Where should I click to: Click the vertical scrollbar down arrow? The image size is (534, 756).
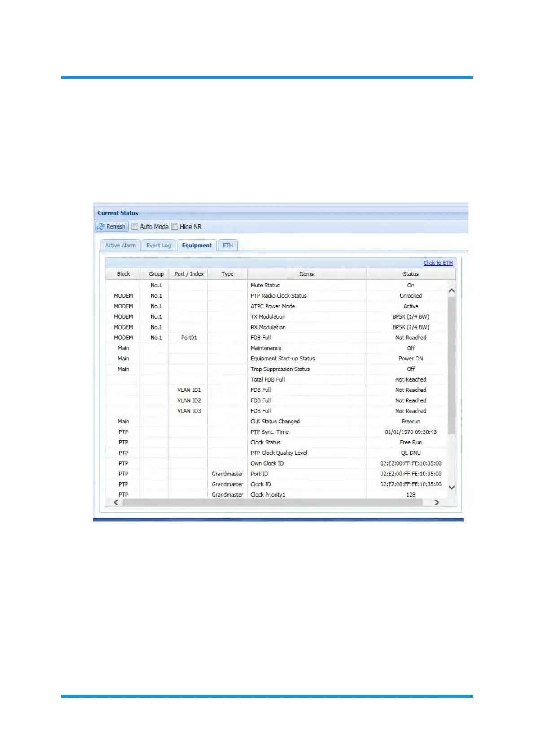pos(452,488)
